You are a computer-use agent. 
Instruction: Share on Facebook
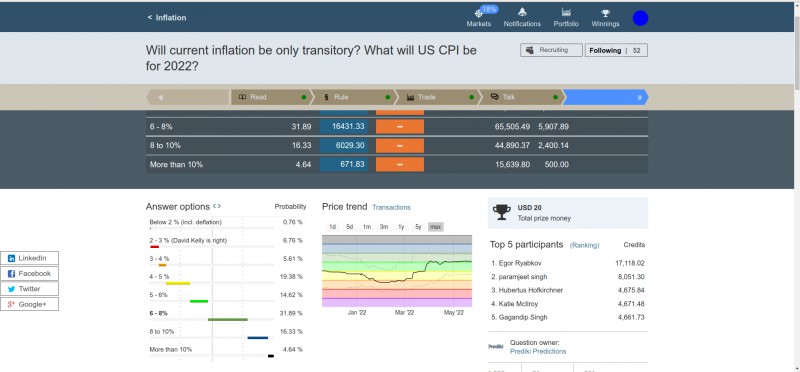point(30,274)
